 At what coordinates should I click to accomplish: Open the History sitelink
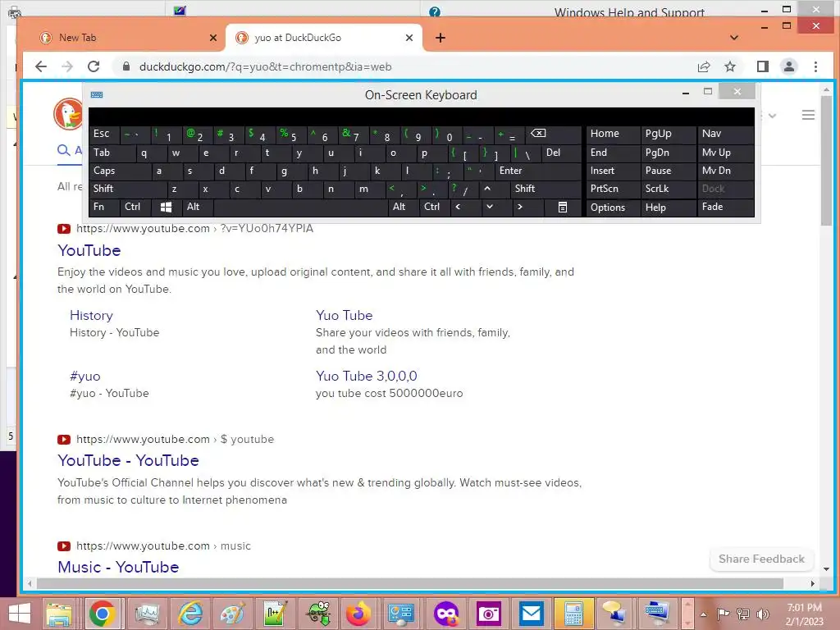[91, 315]
